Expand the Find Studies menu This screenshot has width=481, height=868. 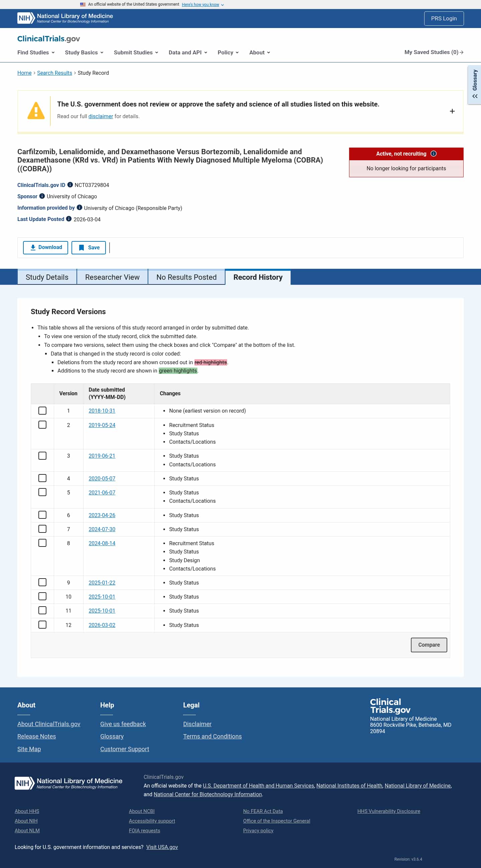[36, 52]
